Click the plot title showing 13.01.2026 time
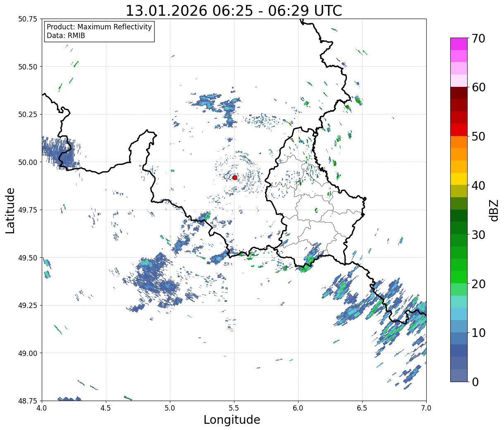The image size is (504, 430). click(234, 10)
